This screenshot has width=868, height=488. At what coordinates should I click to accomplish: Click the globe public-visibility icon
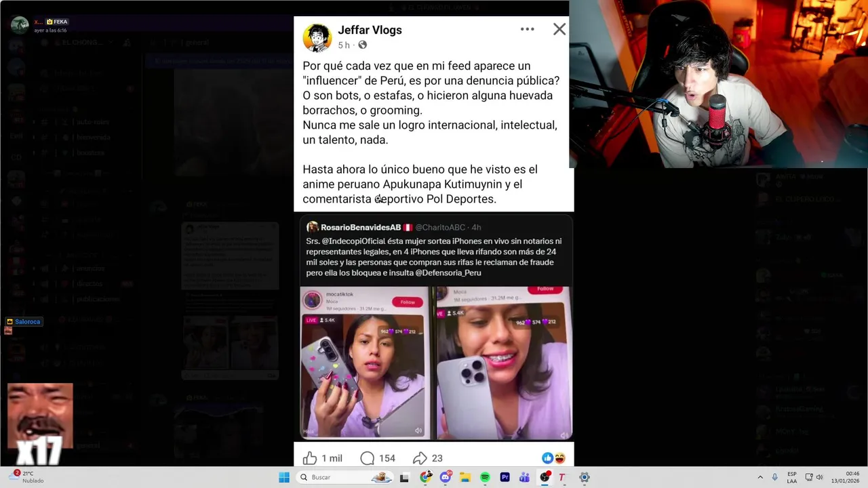[363, 45]
